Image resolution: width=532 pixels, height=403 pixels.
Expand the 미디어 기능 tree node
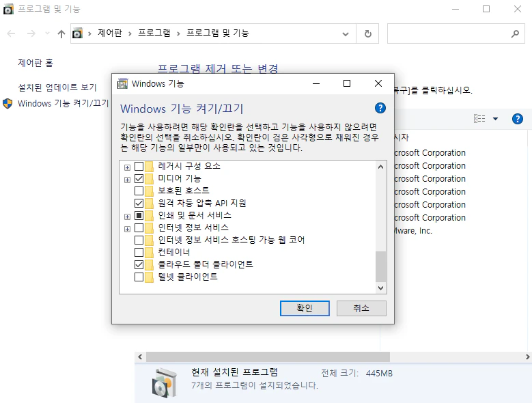[127, 180]
